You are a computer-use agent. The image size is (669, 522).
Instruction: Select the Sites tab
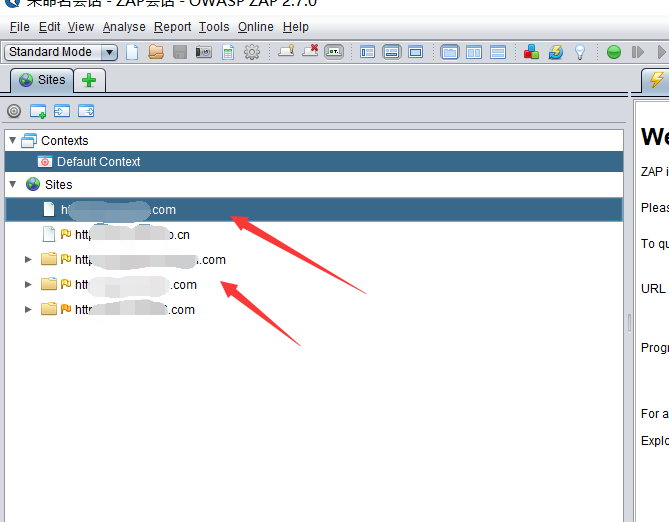pos(42,80)
